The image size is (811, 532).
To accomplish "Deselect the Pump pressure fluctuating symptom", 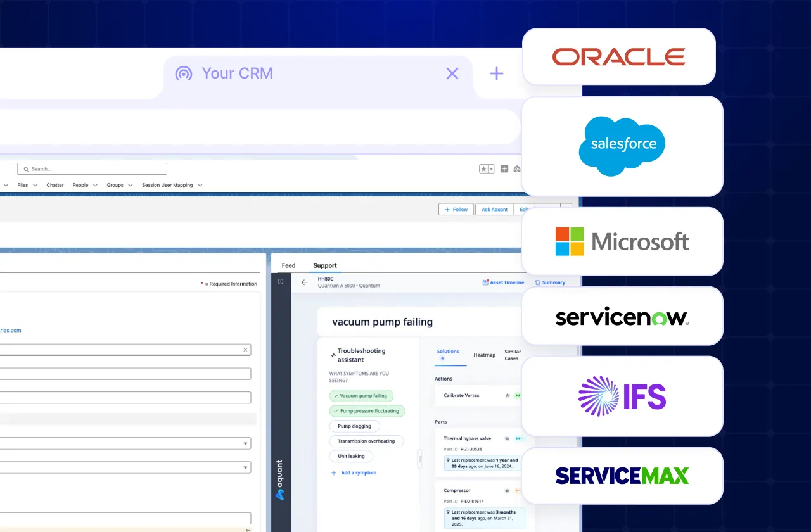I will (367, 411).
